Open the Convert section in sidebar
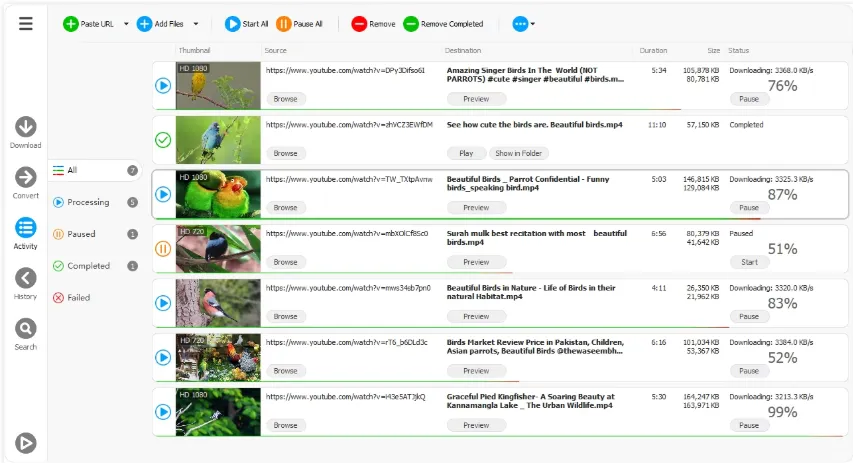 click(26, 183)
